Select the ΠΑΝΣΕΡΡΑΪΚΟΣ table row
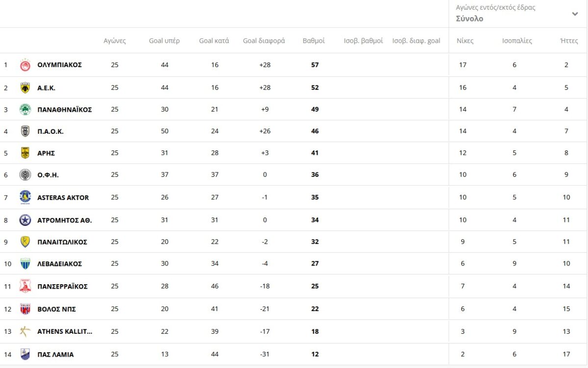588x368 pixels. pos(294,286)
